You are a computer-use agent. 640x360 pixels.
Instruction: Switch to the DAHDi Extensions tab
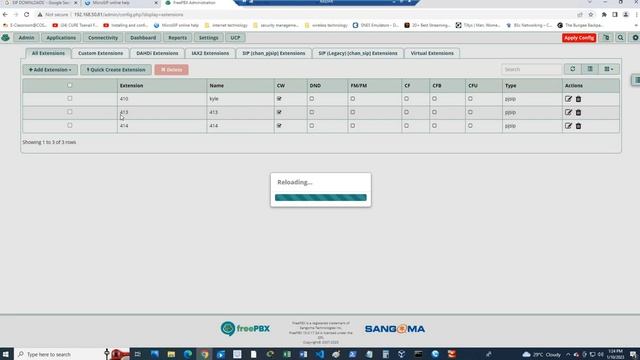(x=157, y=53)
